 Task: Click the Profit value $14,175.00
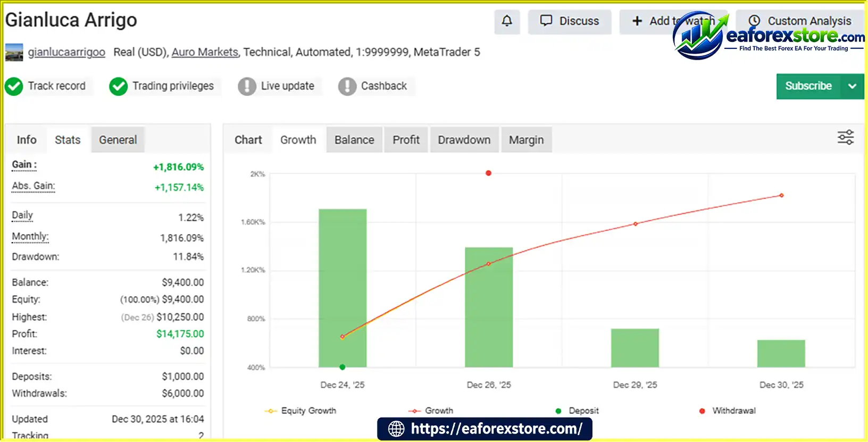(x=180, y=334)
